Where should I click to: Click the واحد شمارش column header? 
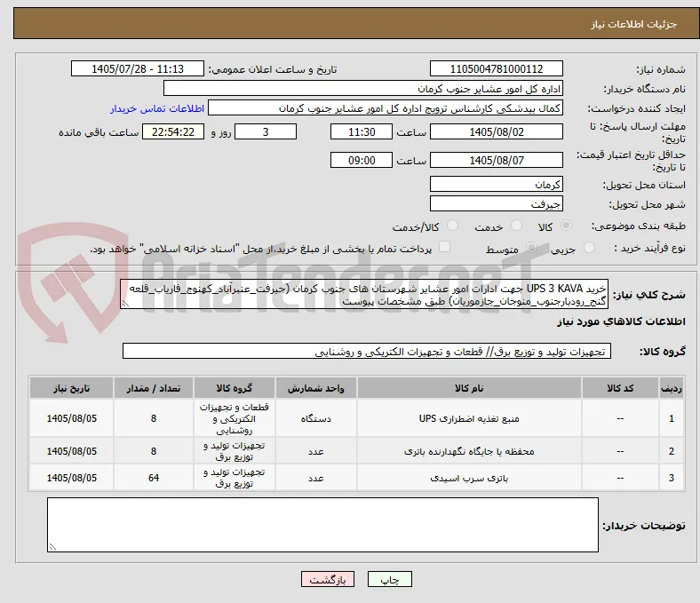click(x=315, y=388)
